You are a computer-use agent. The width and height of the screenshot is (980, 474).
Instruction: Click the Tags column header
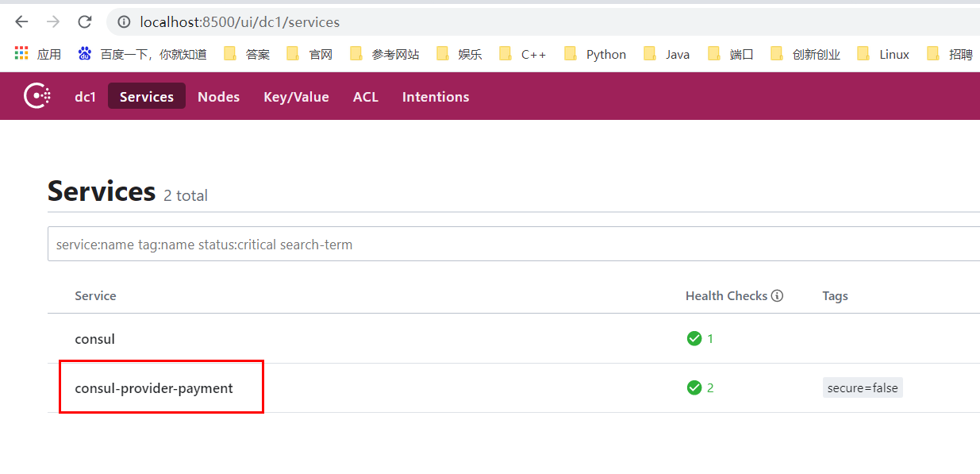tap(835, 295)
